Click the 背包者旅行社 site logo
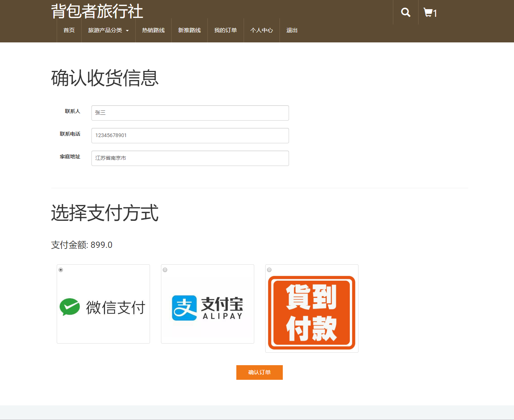514x420 pixels. click(97, 11)
